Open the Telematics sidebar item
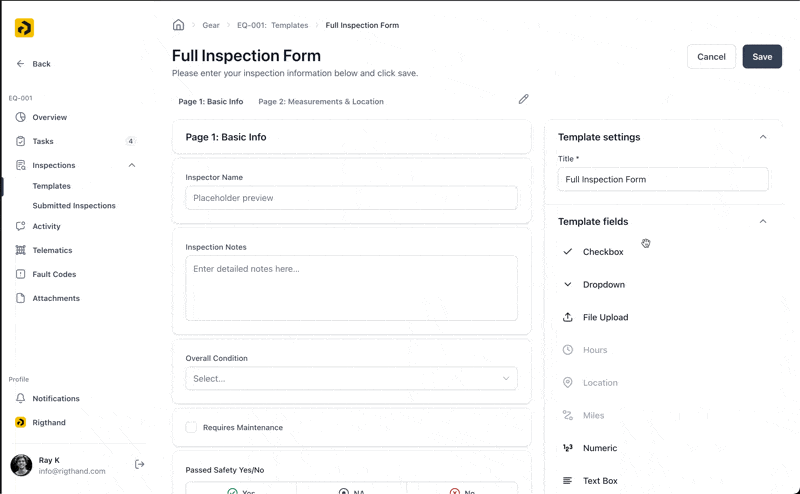This screenshot has height=494, width=800. 52,250
